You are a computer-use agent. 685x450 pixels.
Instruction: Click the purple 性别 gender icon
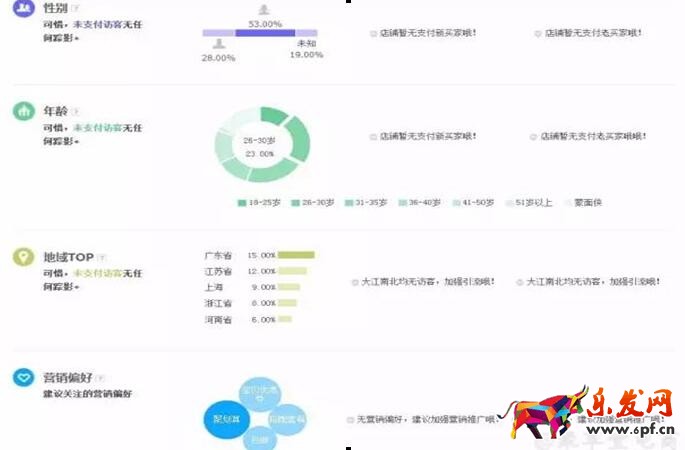tap(23, 8)
